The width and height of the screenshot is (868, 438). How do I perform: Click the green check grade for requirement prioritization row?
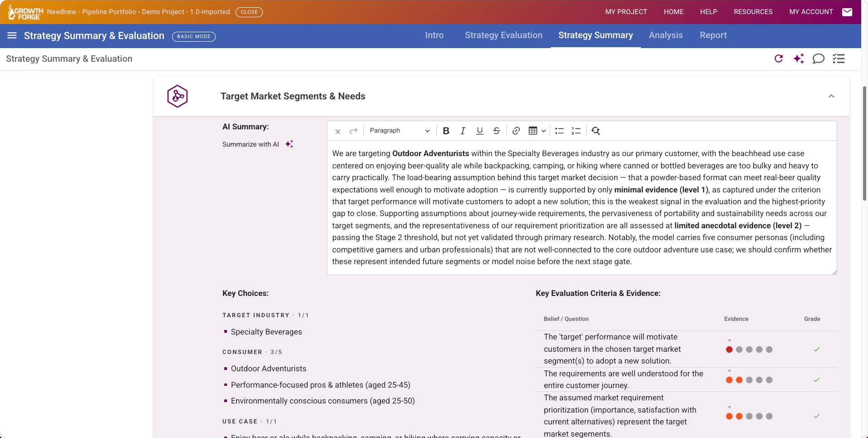tap(817, 416)
